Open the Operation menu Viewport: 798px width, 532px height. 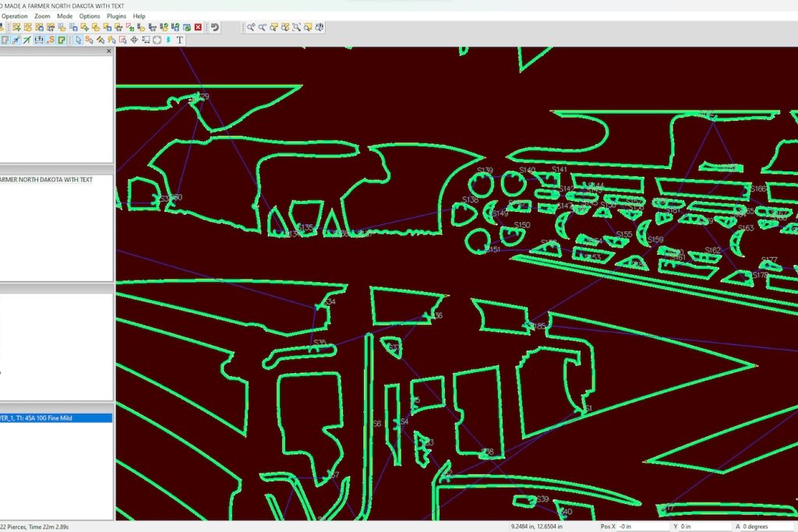[14, 16]
